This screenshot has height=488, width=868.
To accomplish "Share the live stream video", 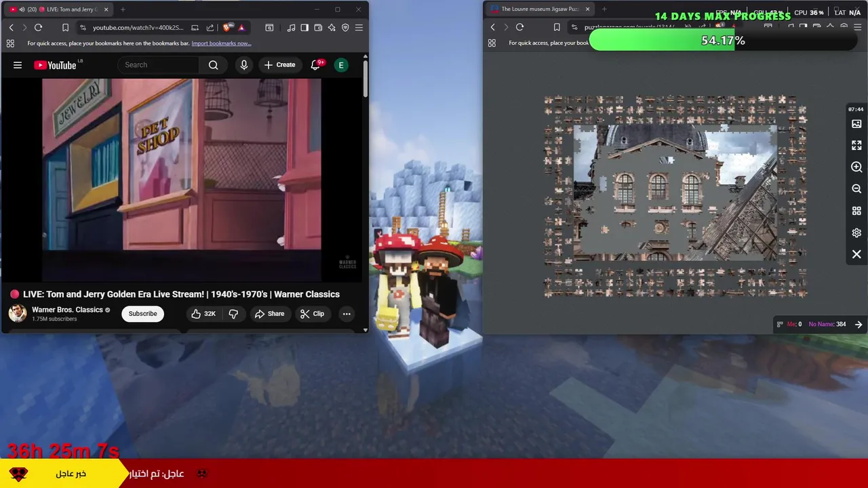I will [269, 314].
